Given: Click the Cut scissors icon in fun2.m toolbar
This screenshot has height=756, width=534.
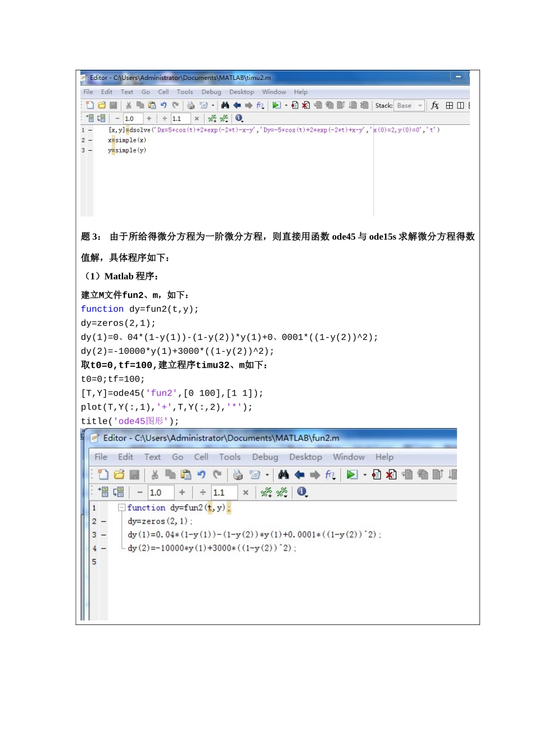Looking at the screenshot, I should (155, 475).
